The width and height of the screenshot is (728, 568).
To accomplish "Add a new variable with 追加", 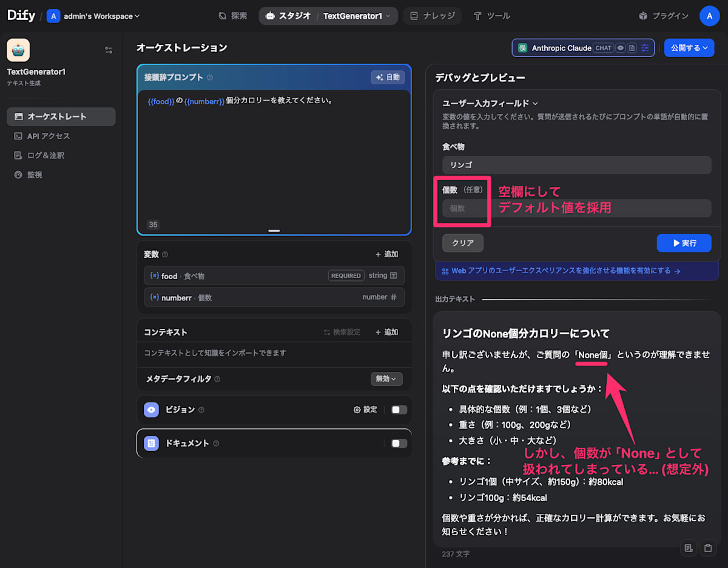I will [x=386, y=254].
